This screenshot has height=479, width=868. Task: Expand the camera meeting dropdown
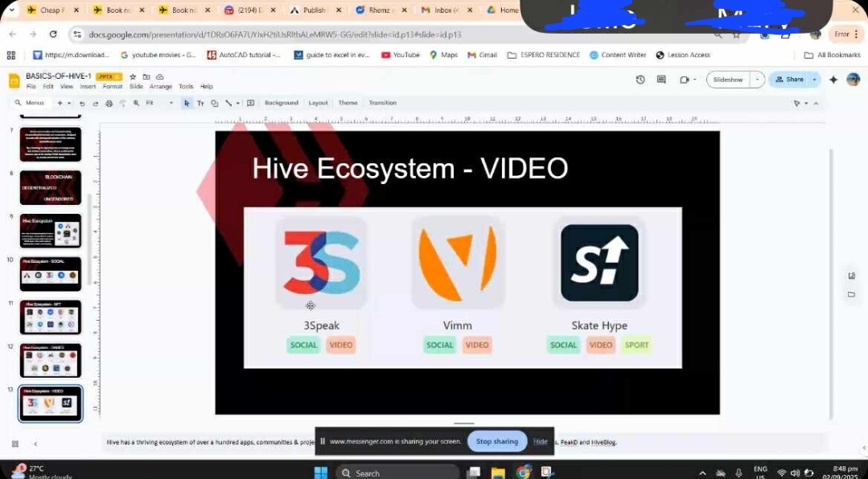coord(695,80)
